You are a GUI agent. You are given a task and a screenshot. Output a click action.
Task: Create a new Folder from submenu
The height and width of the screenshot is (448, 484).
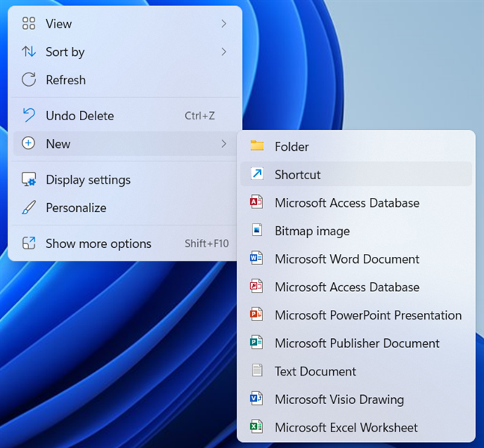pos(356,146)
